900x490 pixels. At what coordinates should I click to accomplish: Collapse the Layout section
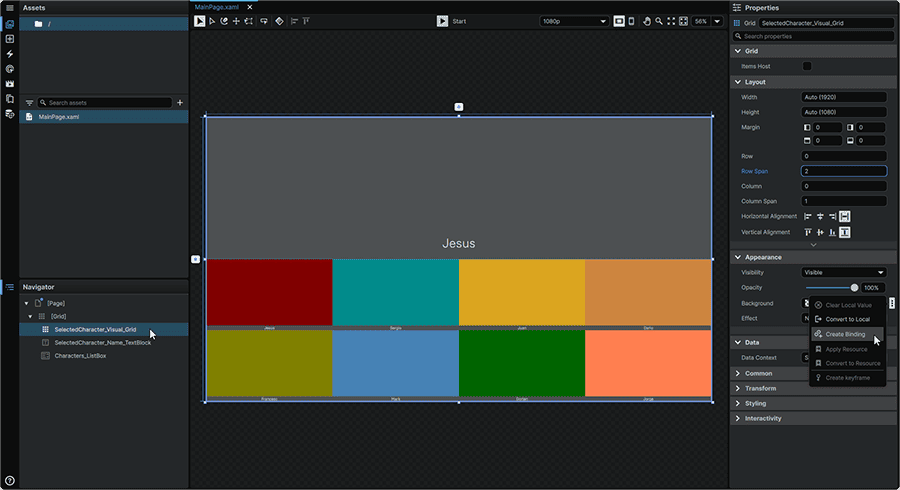coord(738,82)
